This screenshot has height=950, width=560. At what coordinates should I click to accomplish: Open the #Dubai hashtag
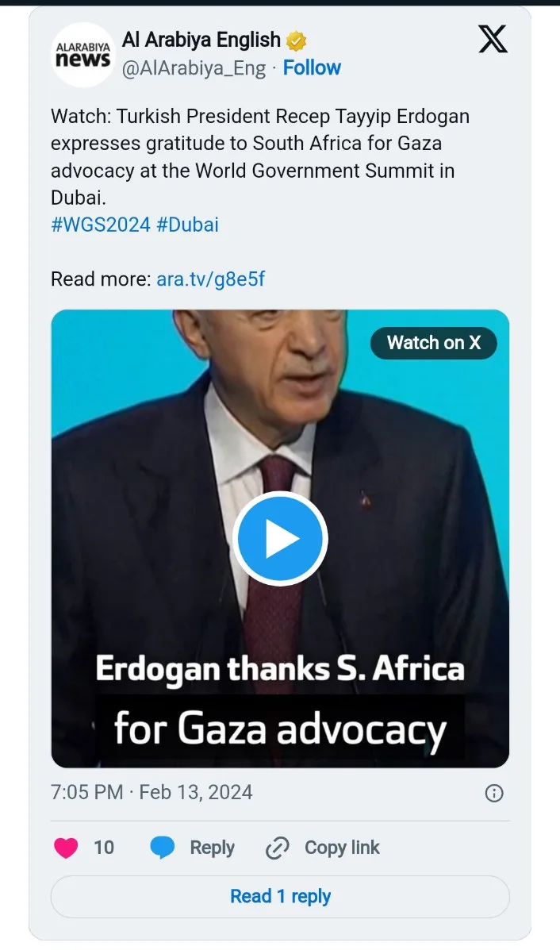click(187, 225)
